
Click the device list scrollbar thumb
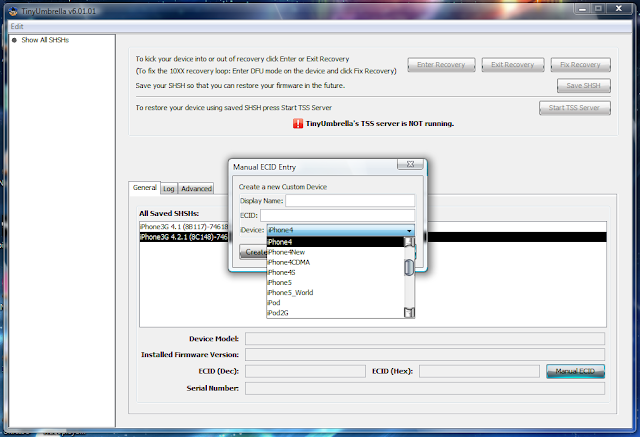[x=409, y=268]
